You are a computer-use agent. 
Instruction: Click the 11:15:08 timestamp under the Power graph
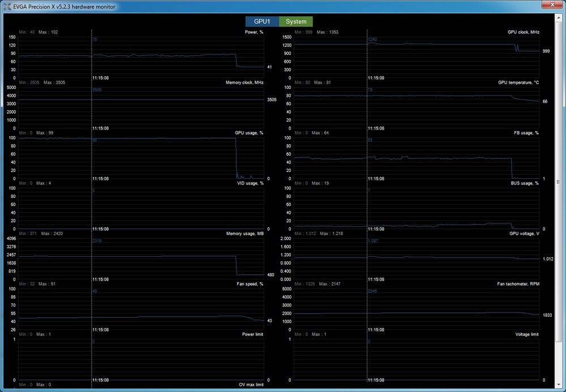[x=101, y=78]
